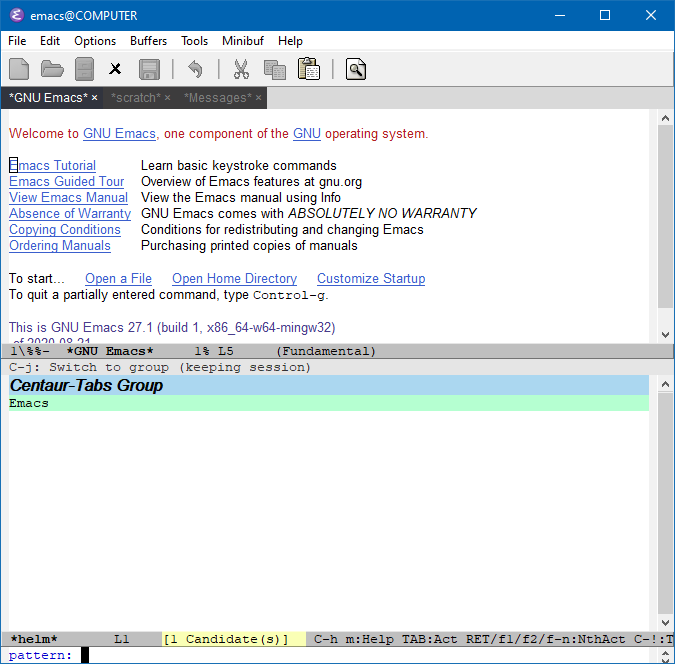Close the *GNU Emacs* tab
The image size is (675, 664).
pyautogui.click(x=94, y=98)
